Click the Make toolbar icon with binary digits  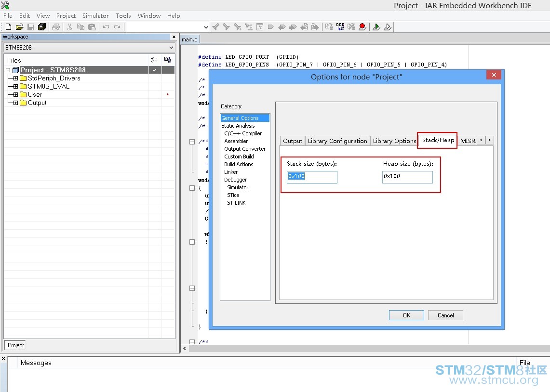(340, 27)
